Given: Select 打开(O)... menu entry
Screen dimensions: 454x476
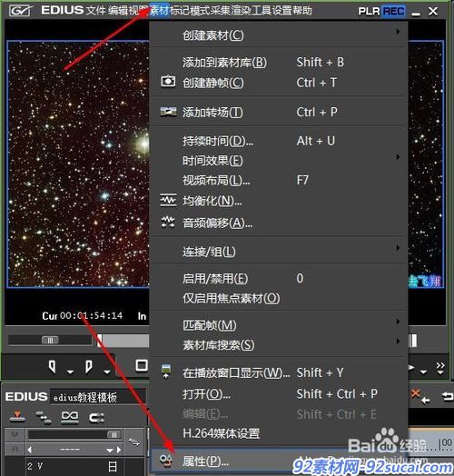Looking at the screenshot, I should pyautogui.click(x=279, y=394).
